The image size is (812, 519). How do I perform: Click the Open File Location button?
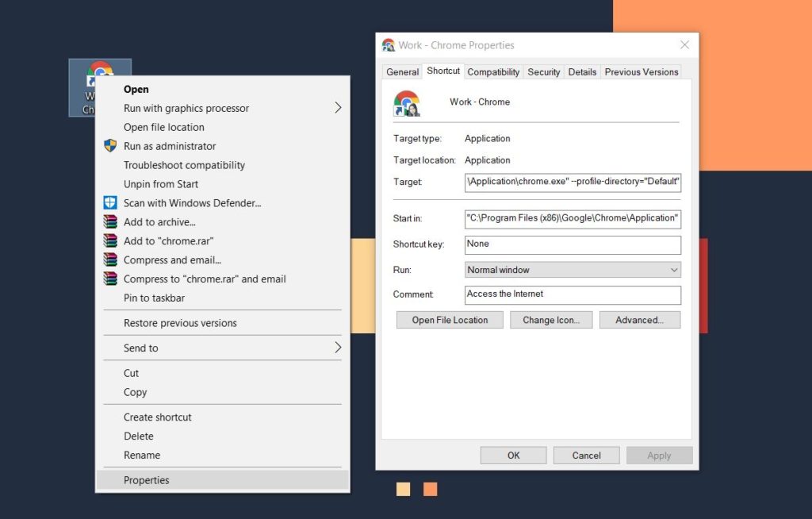click(449, 319)
